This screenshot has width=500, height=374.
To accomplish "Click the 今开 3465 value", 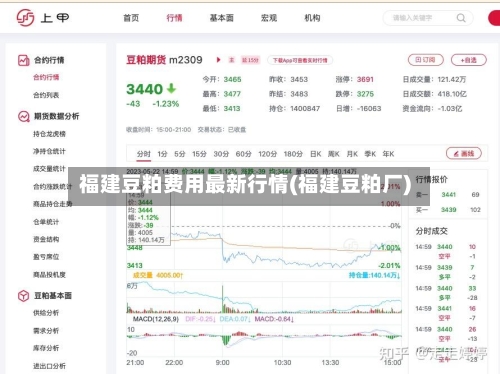I will click(232, 80).
